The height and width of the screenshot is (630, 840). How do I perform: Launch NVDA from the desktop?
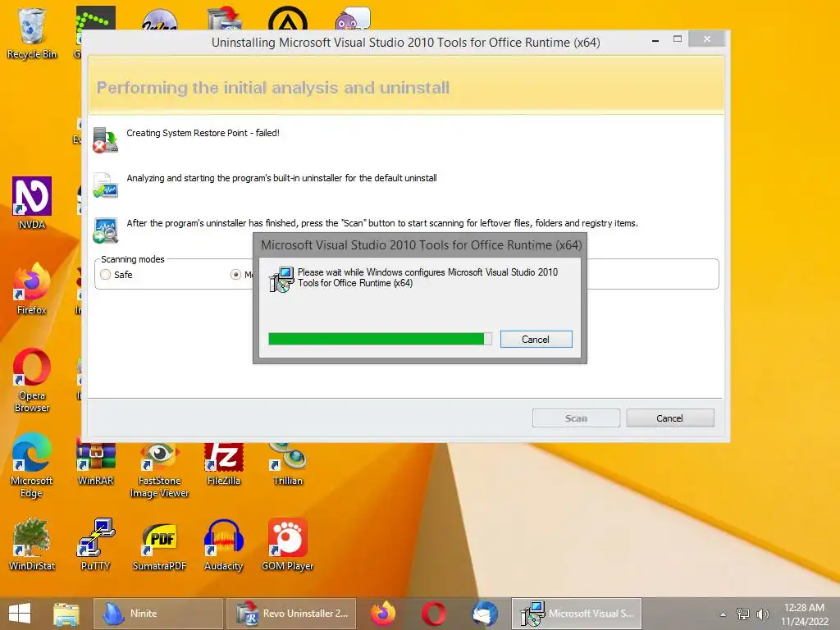[x=32, y=203]
